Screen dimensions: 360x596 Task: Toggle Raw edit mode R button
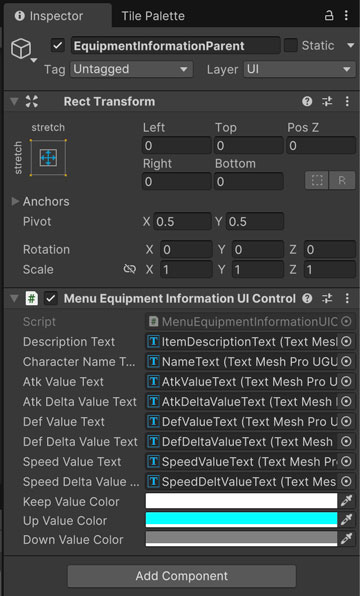(x=342, y=180)
